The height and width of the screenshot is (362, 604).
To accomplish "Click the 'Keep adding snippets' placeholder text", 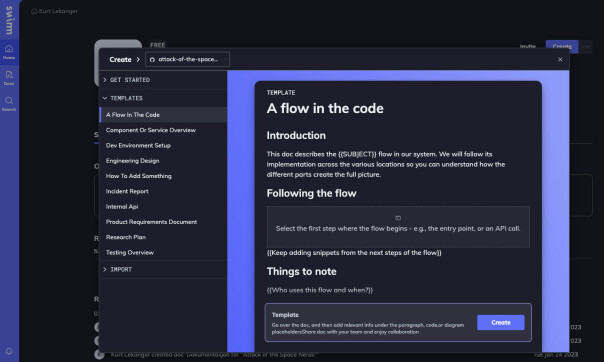I will coord(354,253).
